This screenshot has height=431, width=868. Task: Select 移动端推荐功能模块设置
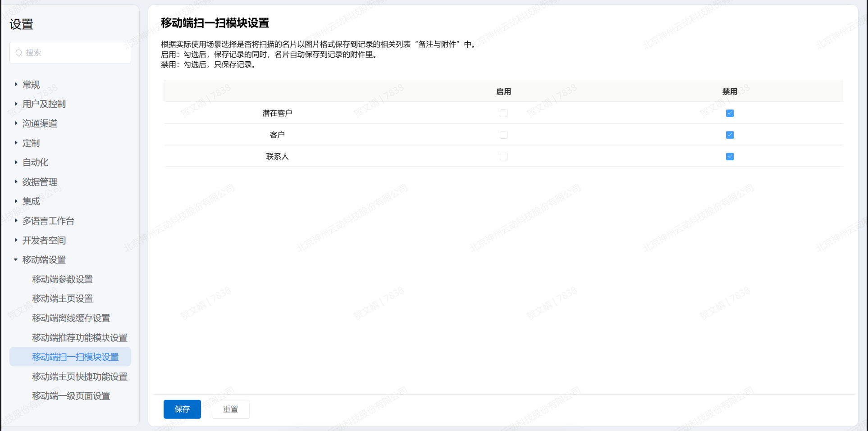(79, 338)
